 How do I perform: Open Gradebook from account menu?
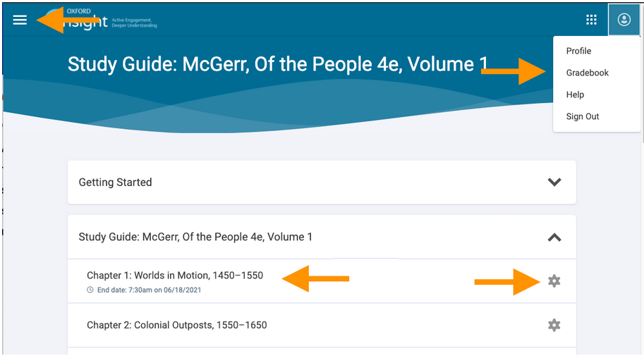[588, 73]
